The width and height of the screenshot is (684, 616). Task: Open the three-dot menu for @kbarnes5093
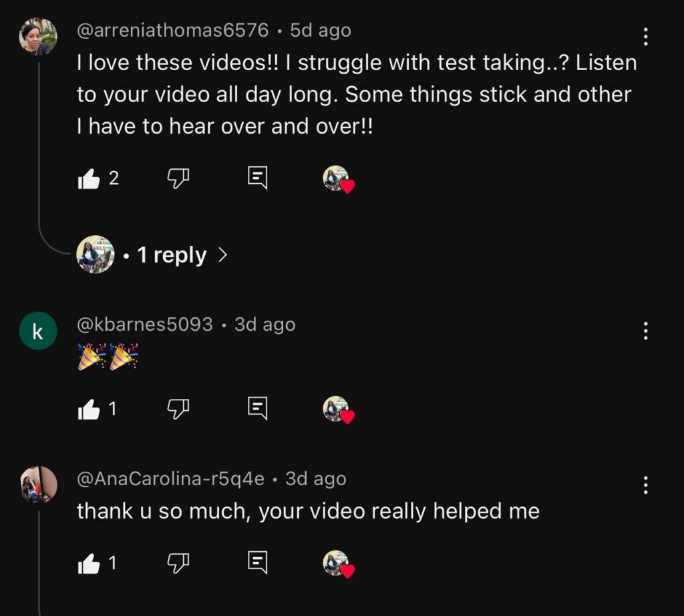point(645,331)
